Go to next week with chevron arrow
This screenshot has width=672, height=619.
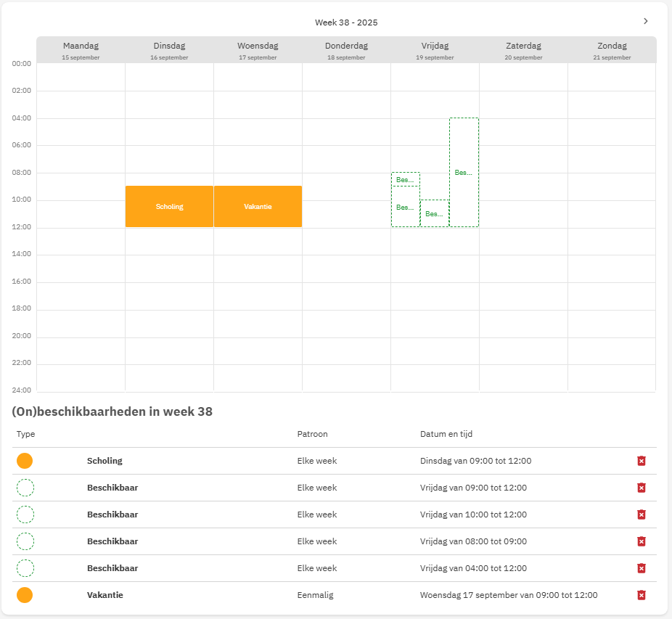[645, 21]
